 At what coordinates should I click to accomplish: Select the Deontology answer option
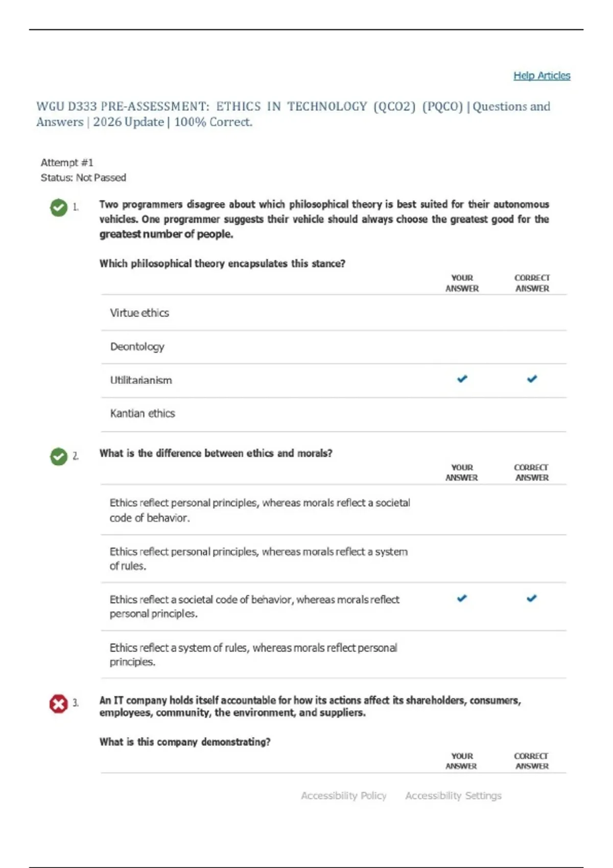pyautogui.click(x=334, y=347)
